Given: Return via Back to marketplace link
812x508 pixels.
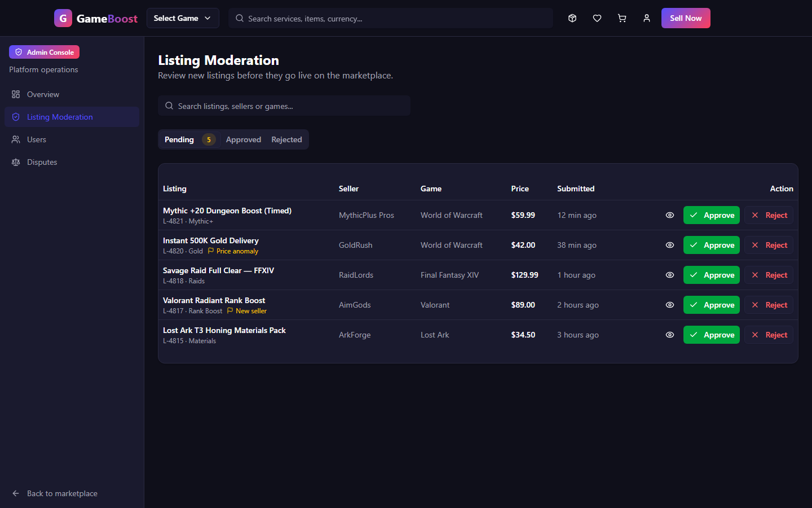Looking at the screenshot, I should pos(72,493).
